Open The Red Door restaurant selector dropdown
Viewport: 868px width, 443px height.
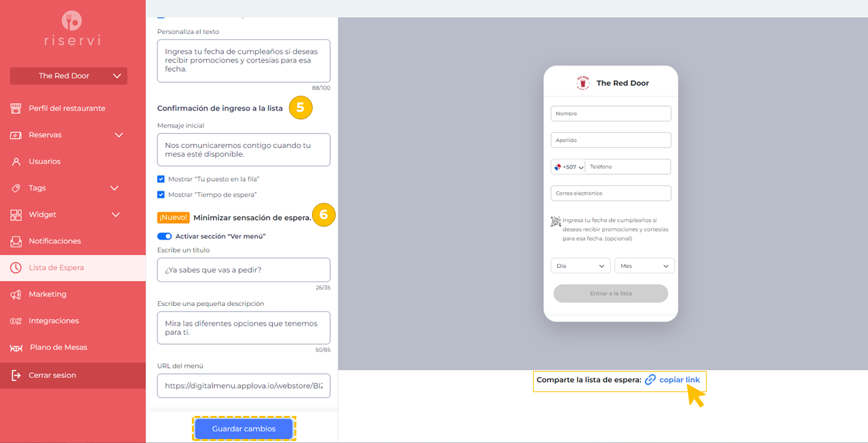pos(68,76)
